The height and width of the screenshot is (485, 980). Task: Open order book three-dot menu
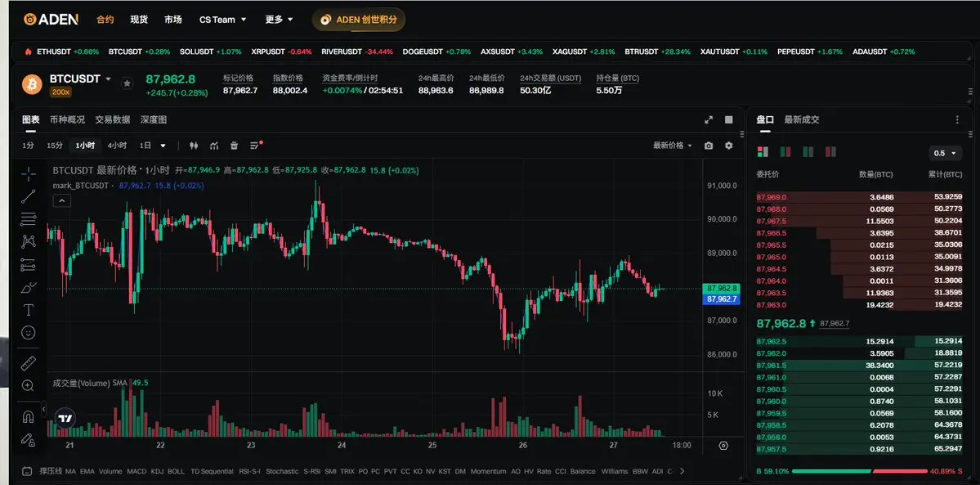coord(957,119)
